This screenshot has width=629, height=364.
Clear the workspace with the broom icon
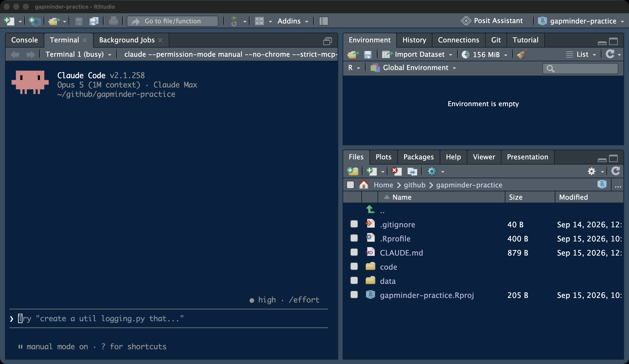pyautogui.click(x=521, y=54)
